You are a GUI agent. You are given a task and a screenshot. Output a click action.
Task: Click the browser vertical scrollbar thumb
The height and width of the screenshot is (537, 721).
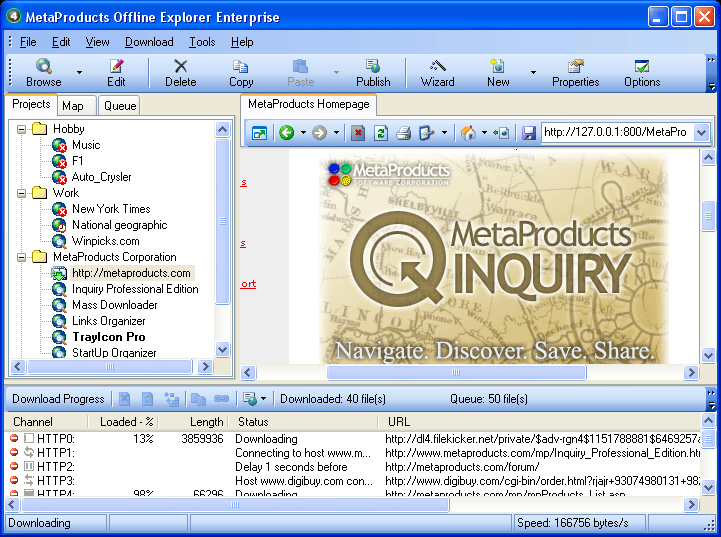(708, 217)
